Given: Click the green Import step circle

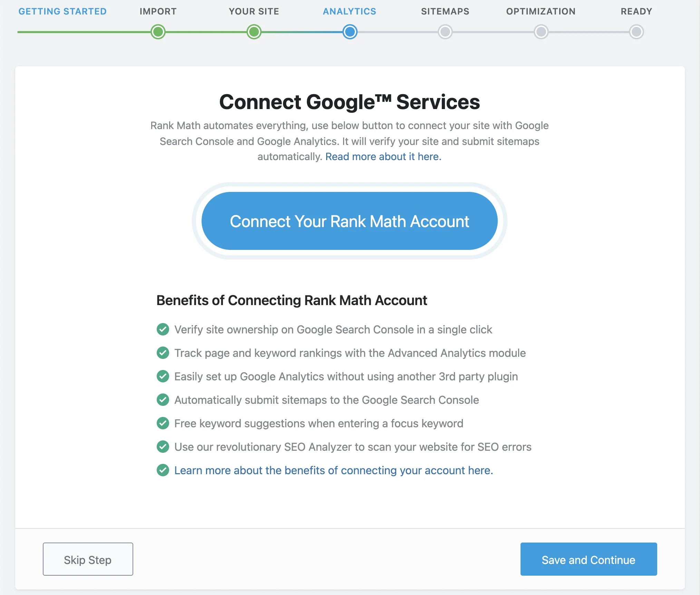Looking at the screenshot, I should [x=158, y=32].
